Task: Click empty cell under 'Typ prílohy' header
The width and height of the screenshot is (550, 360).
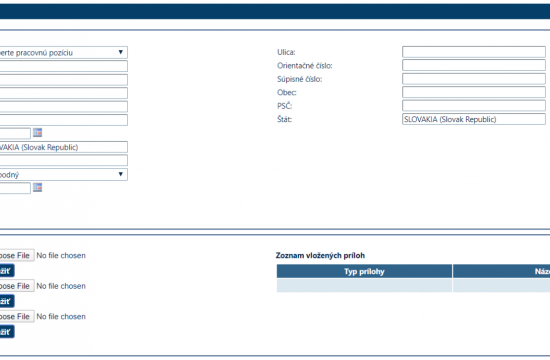Action: pos(364,286)
